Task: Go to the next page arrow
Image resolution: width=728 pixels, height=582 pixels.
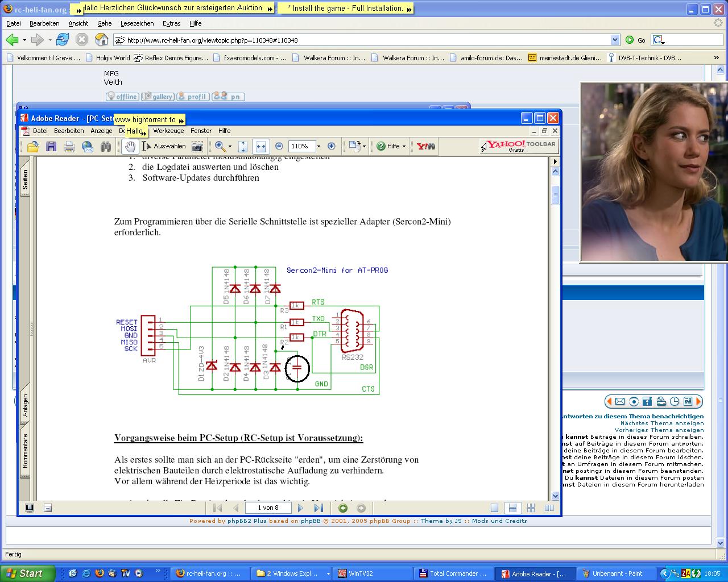Action: 301,508
